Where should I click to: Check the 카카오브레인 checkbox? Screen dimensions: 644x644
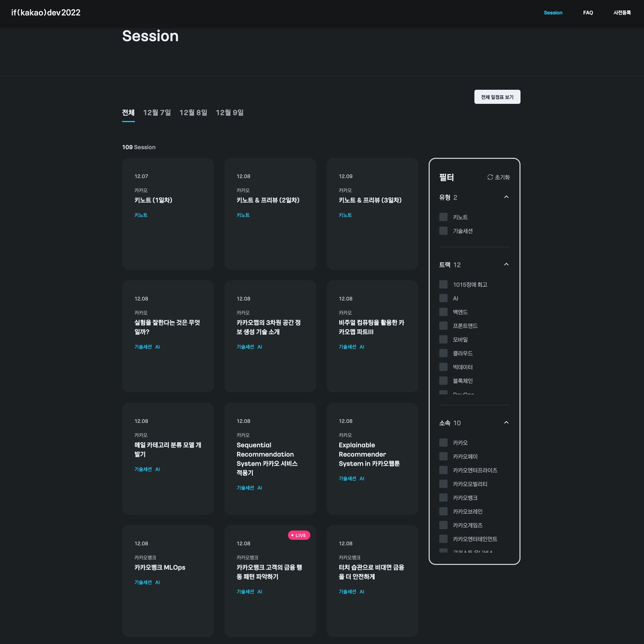(443, 511)
